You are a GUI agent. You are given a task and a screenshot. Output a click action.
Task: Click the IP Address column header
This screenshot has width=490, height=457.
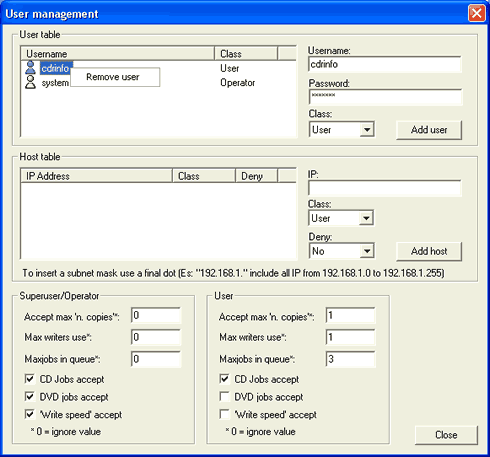[x=97, y=176]
